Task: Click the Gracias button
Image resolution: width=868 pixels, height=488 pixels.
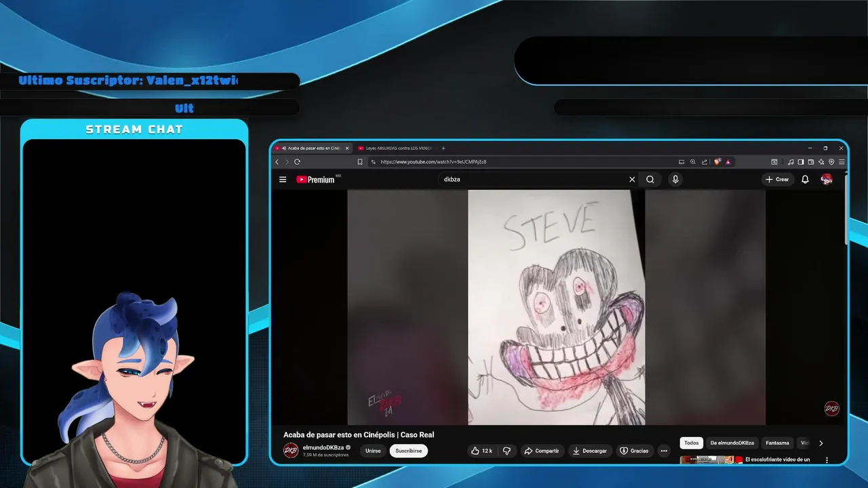Action: coord(634,451)
